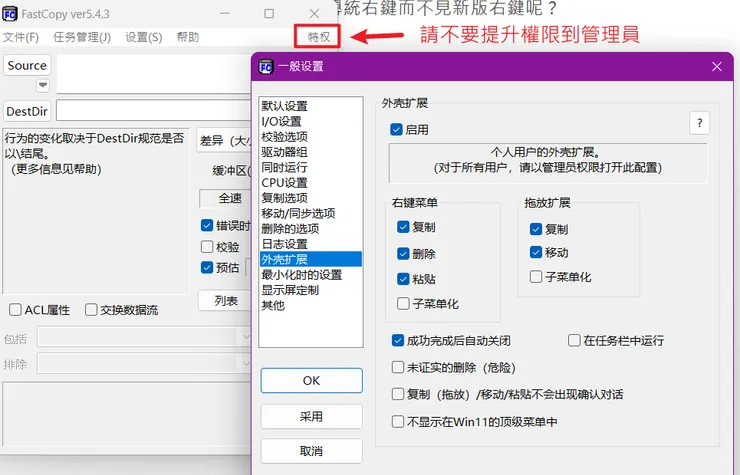The height and width of the screenshot is (475, 740).
Task: Click the FastCopy app icon in main title bar
Action: [x=10, y=14]
